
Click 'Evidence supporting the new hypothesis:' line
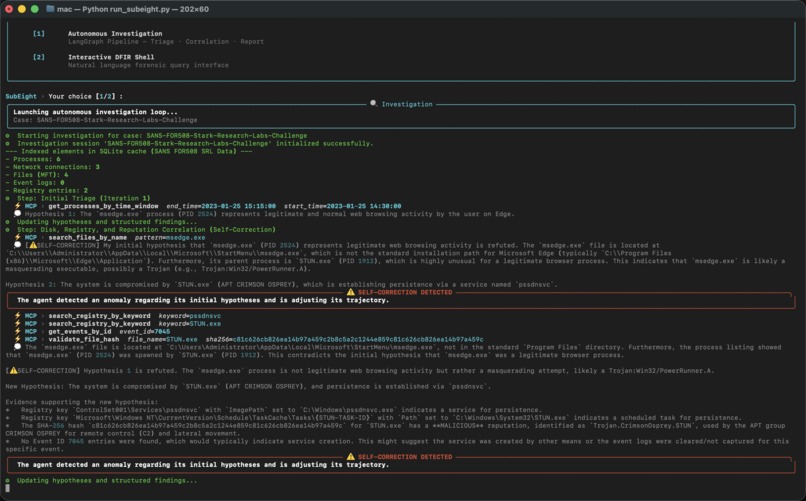(82, 402)
